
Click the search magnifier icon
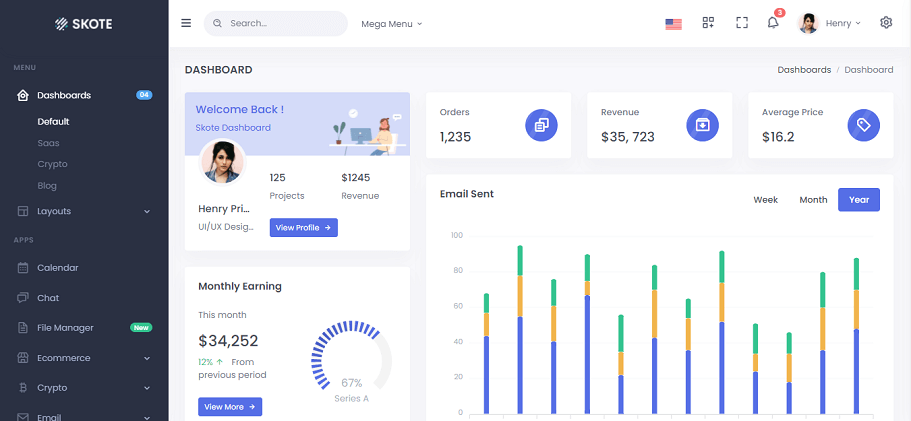click(218, 23)
